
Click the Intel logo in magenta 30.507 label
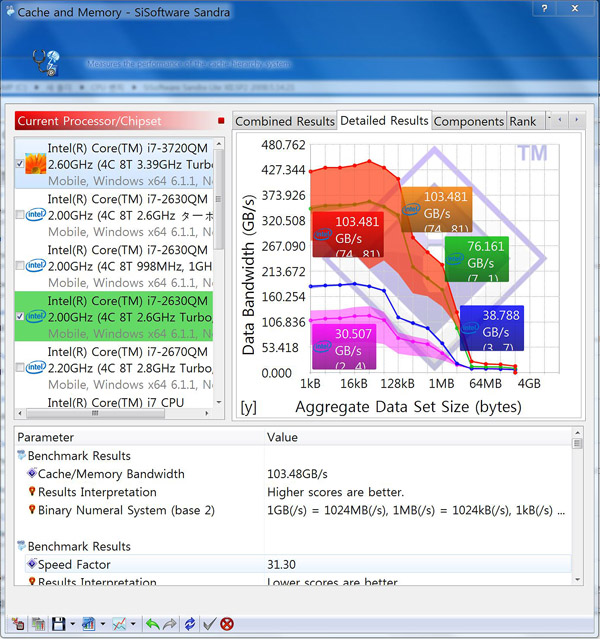[322, 346]
